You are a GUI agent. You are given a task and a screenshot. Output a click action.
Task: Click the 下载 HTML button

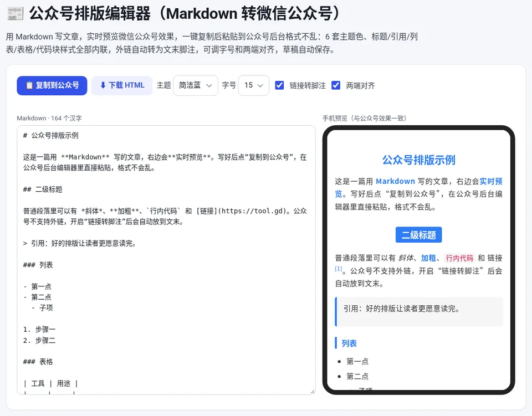pos(122,85)
